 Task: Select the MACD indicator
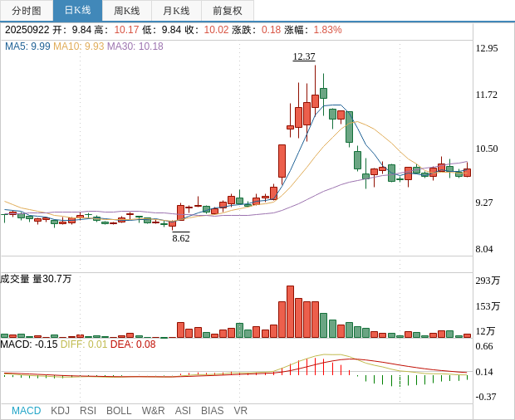[27, 411]
